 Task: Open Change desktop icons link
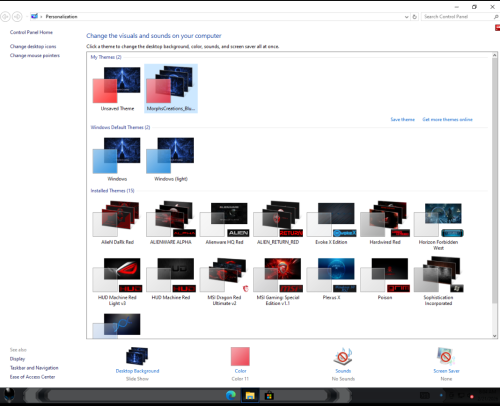[33, 46]
